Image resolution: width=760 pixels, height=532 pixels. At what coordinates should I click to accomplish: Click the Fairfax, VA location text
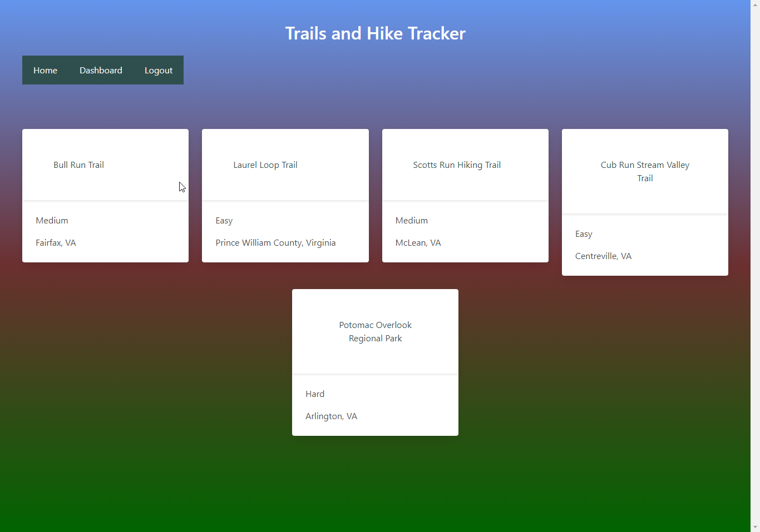[x=56, y=243]
